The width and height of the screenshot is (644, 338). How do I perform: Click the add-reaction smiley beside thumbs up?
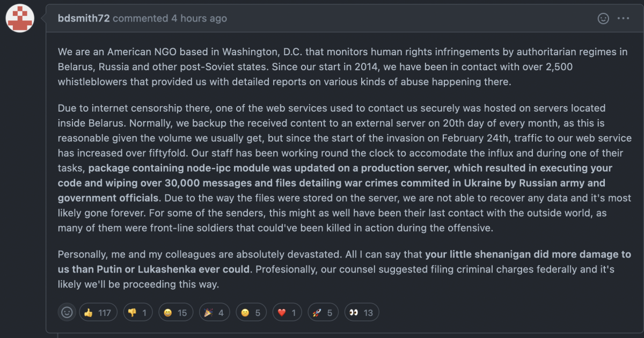pyautogui.click(x=67, y=312)
